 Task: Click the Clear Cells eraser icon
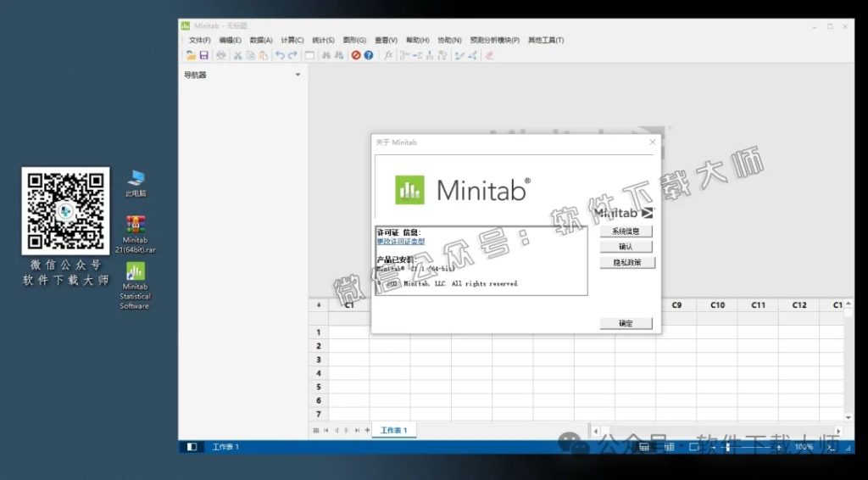(489, 55)
